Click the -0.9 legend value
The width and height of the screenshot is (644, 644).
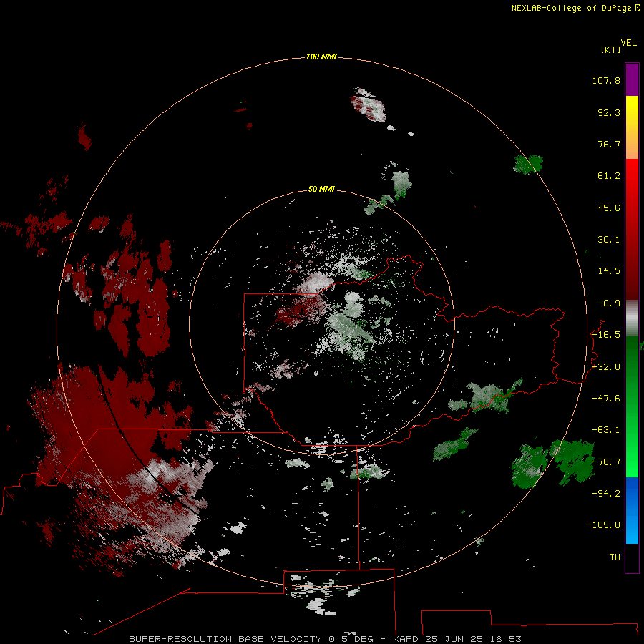609,303
